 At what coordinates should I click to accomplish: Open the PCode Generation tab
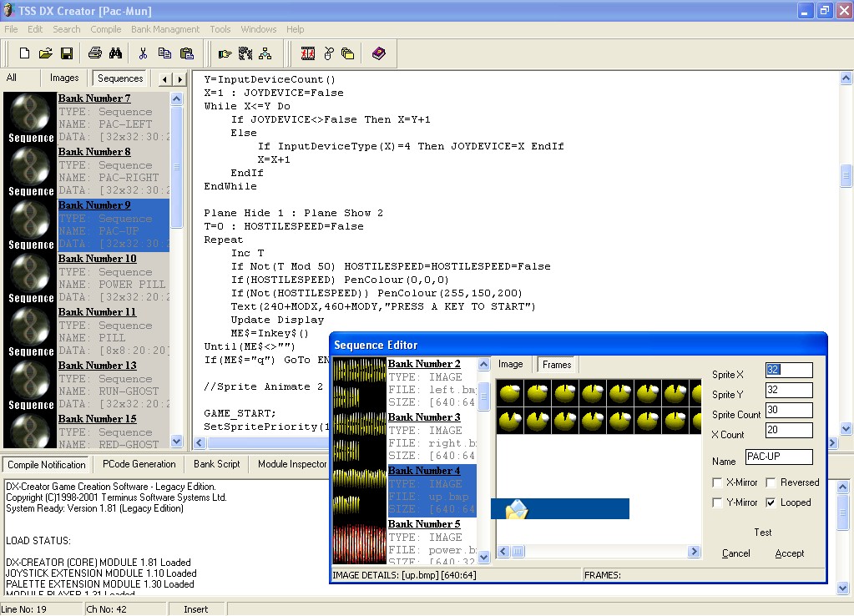(139, 464)
